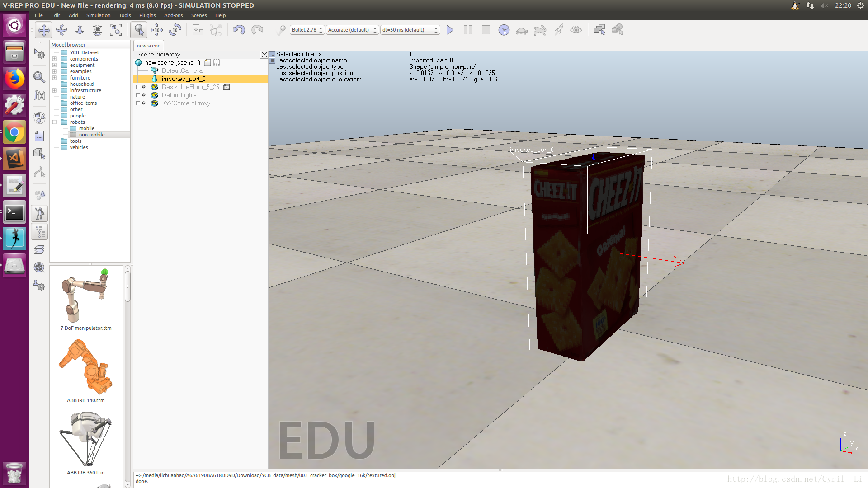Start the simulation with play button

[x=450, y=30]
